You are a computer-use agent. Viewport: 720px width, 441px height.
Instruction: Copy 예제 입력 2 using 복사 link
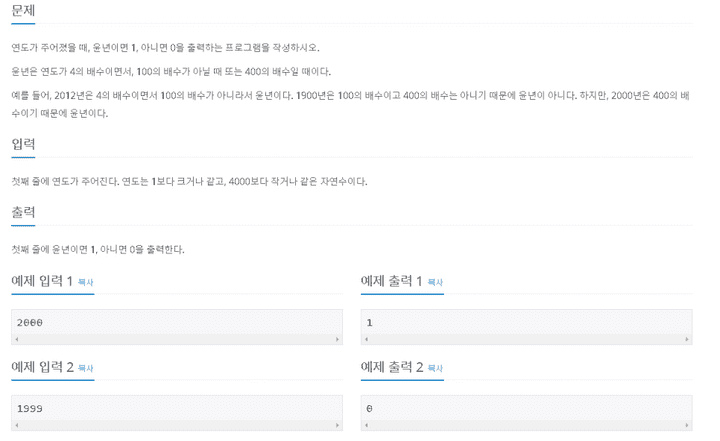point(85,368)
